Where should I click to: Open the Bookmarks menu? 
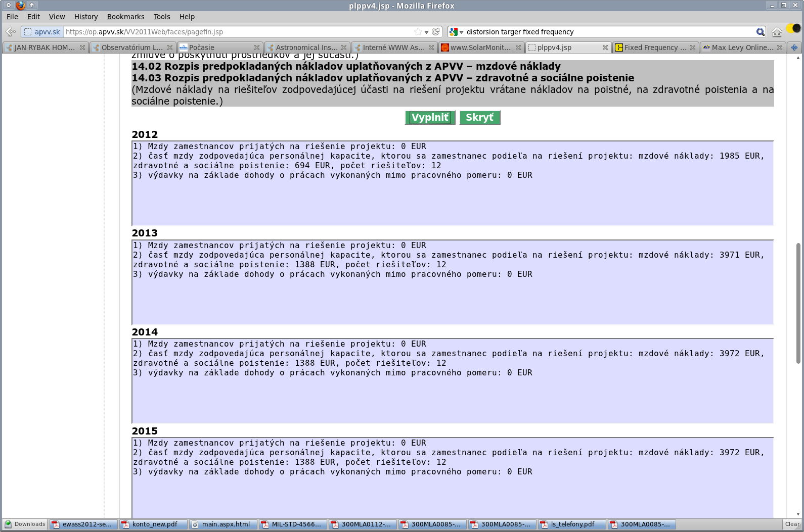pos(125,17)
